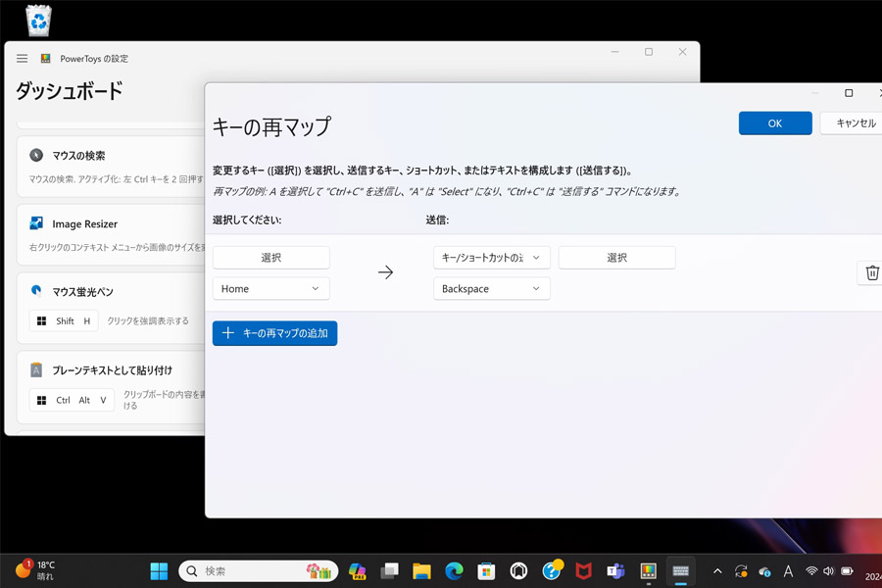Open the PowerToys hamburger navigation menu

(x=22, y=59)
